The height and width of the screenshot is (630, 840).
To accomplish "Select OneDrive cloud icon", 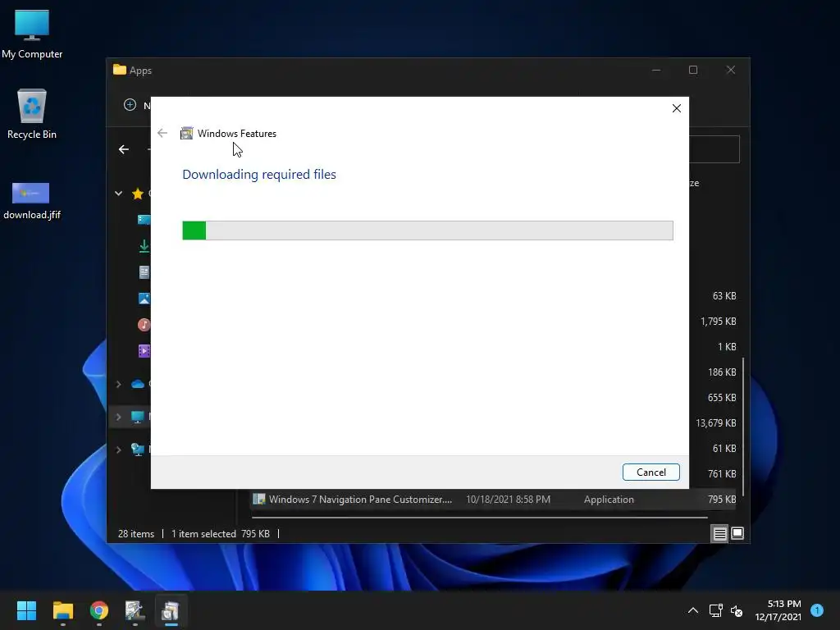I will coord(138,384).
